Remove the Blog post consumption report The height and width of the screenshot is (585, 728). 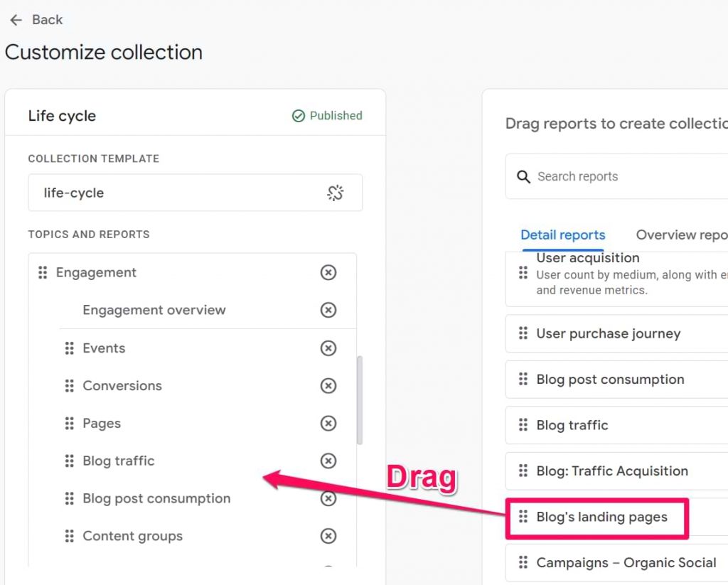coord(328,498)
